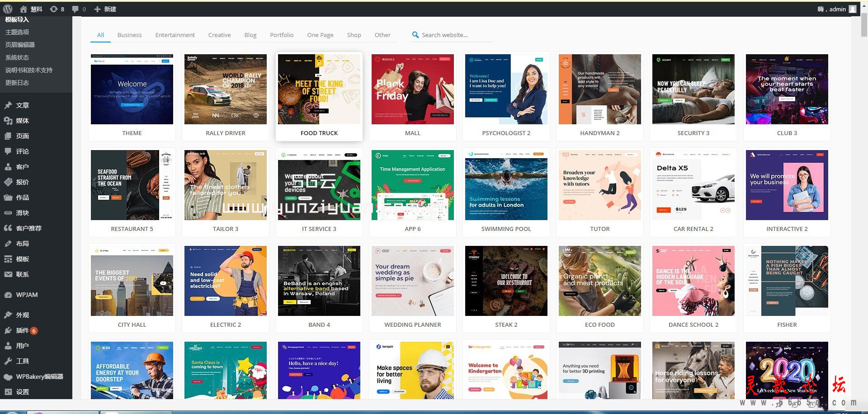Select the RESTAURANT 5 demo thumbnail
Screen dimensions: 868x414
click(x=132, y=185)
